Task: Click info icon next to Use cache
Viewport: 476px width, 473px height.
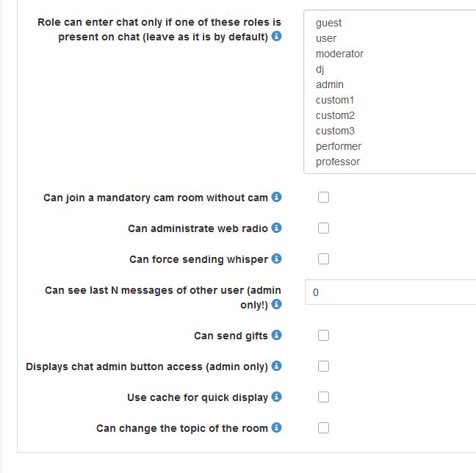Action: click(x=277, y=397)
